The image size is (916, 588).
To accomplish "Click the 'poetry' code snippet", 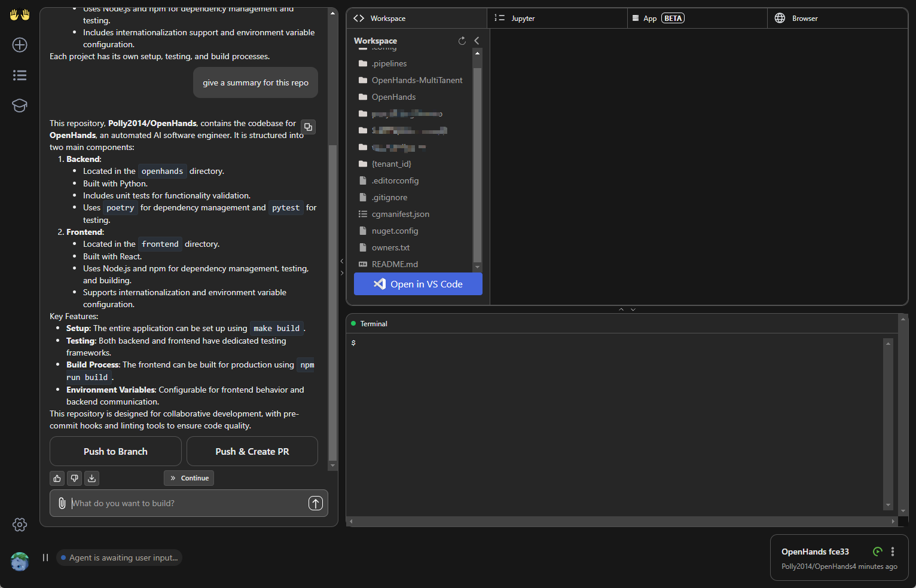I will [120, 207].
